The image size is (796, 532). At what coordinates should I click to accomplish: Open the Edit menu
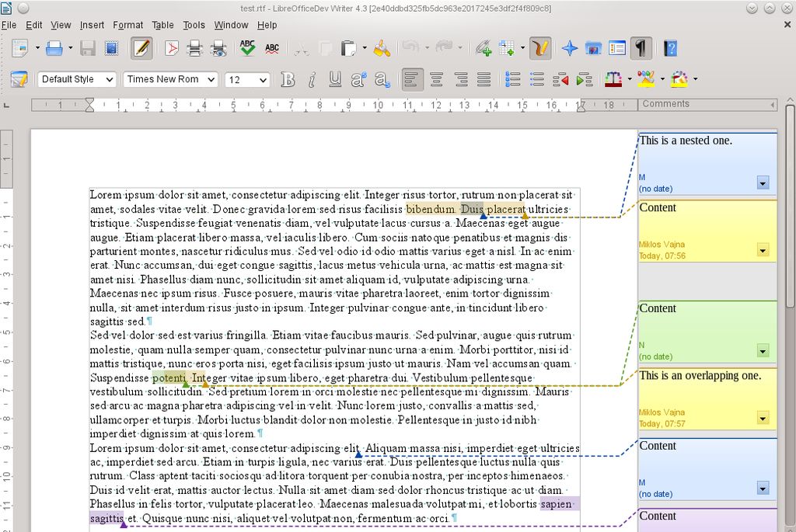(34, 25)
